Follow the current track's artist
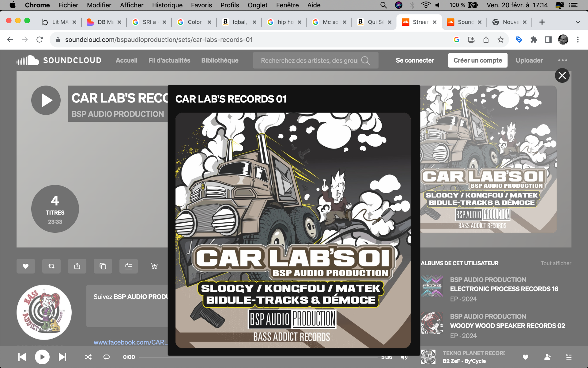Viewport: 588px width, 368px height. click(548, 357)
